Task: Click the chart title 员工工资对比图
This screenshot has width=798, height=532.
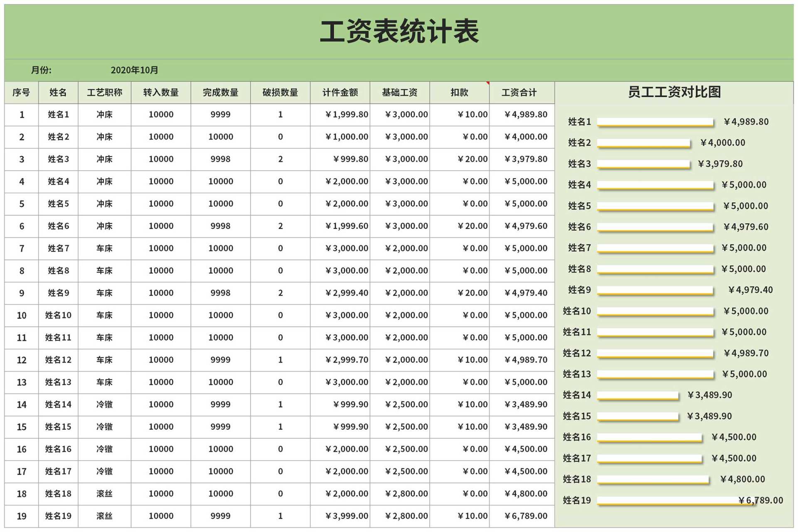Action: point(674,92)
